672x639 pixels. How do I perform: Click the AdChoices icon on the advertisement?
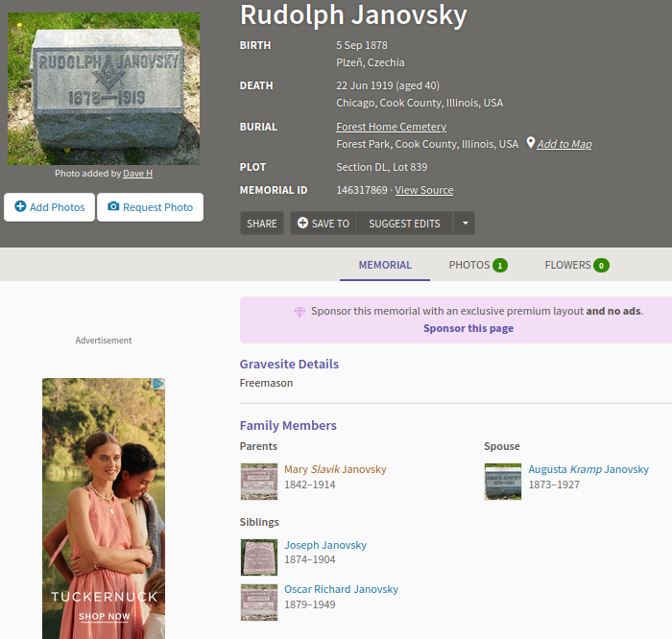pos(158,384)
